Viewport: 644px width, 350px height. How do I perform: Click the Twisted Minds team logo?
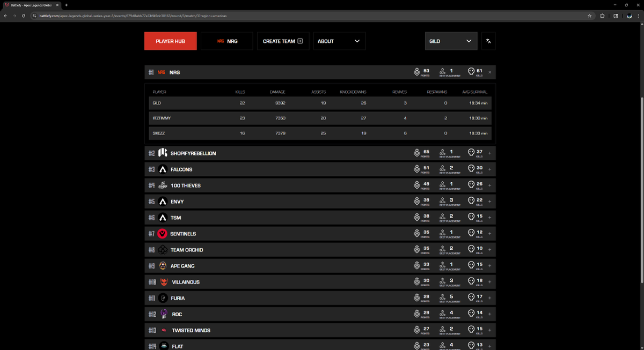click(x=164, y=330)
